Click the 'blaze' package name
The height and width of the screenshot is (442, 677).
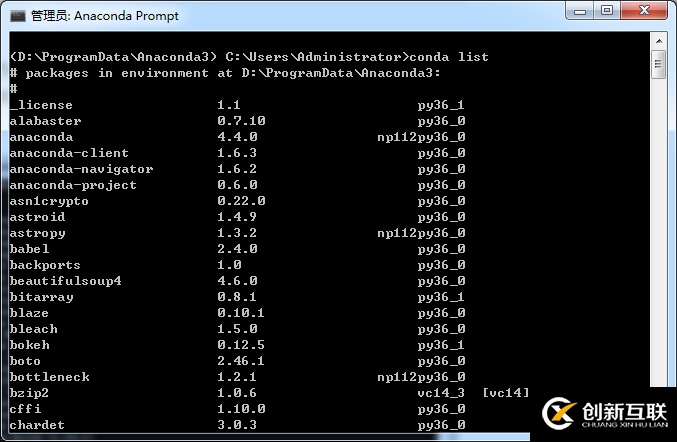coord(29,313)
